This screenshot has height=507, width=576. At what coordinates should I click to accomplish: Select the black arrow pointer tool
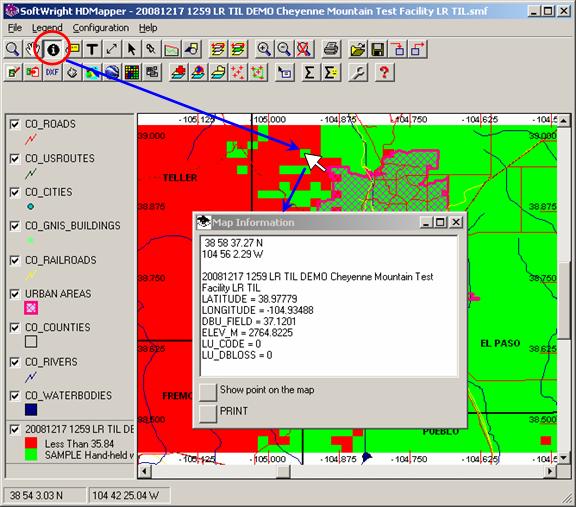(132, 49)
